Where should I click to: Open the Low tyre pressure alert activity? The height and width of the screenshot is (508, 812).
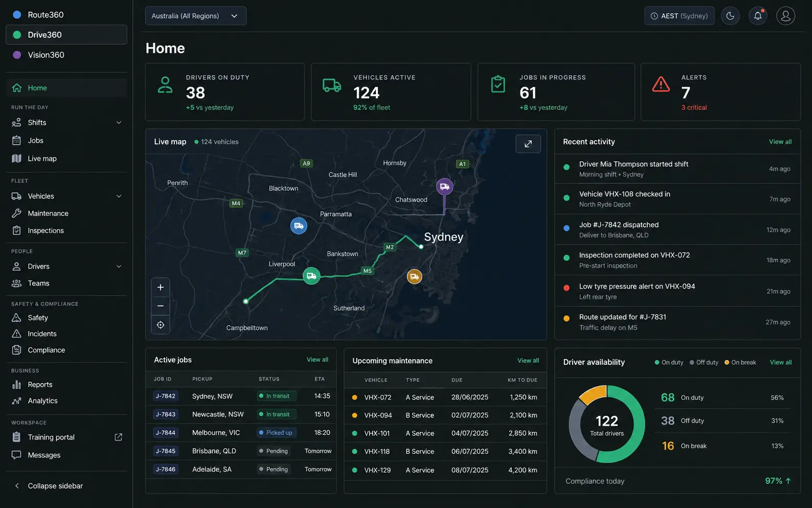(677, 291)
